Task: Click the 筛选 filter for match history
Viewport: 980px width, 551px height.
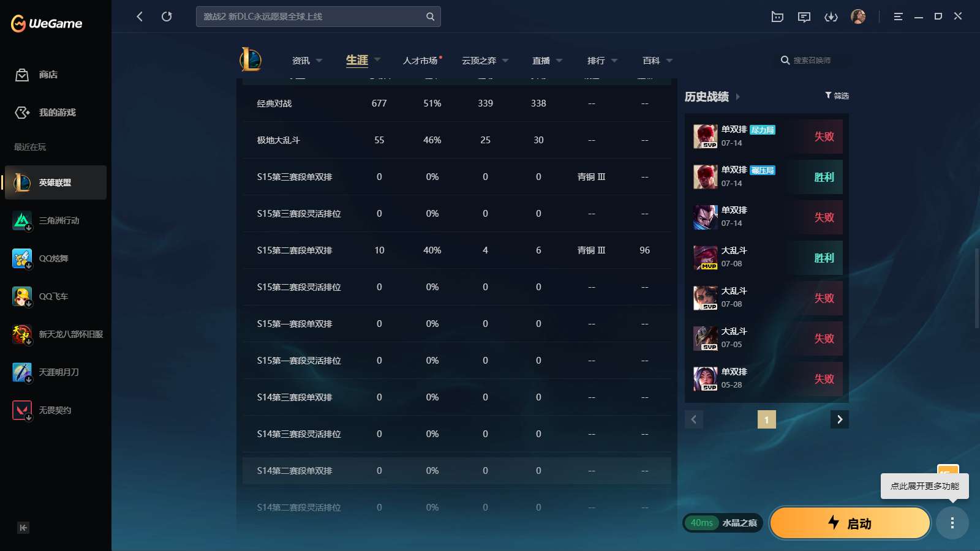Action: (837, 96)
